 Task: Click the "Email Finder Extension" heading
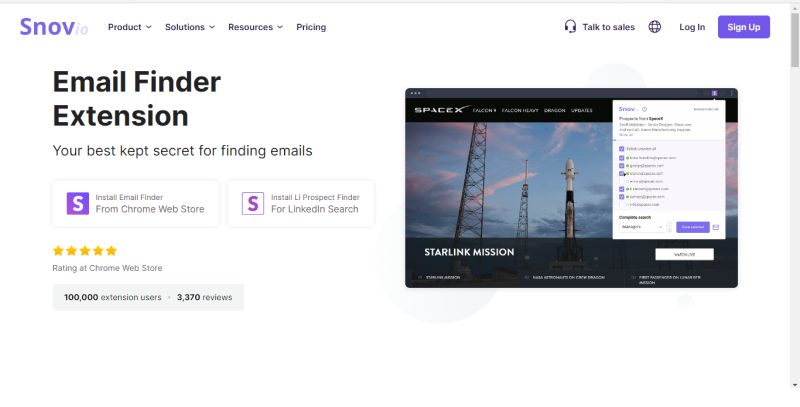point(137,98)
